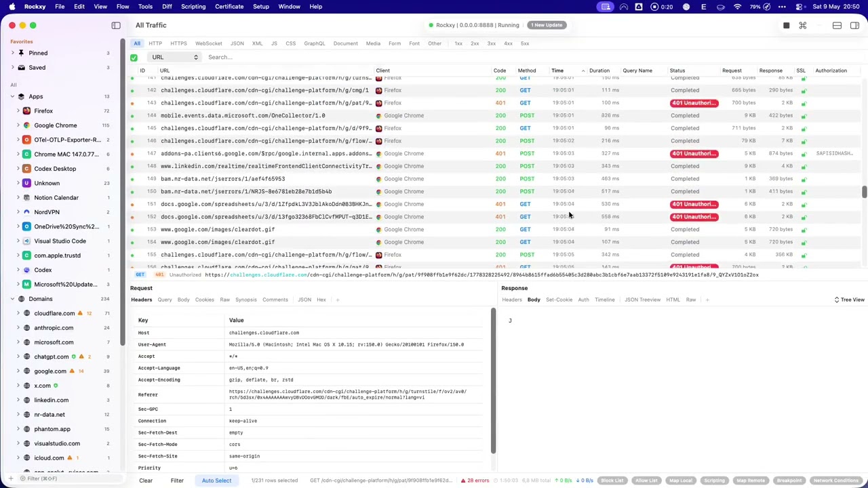Toggle the right inspector panel icon
The width and height of the screenshot is (868, 488).
coord(854,26)
